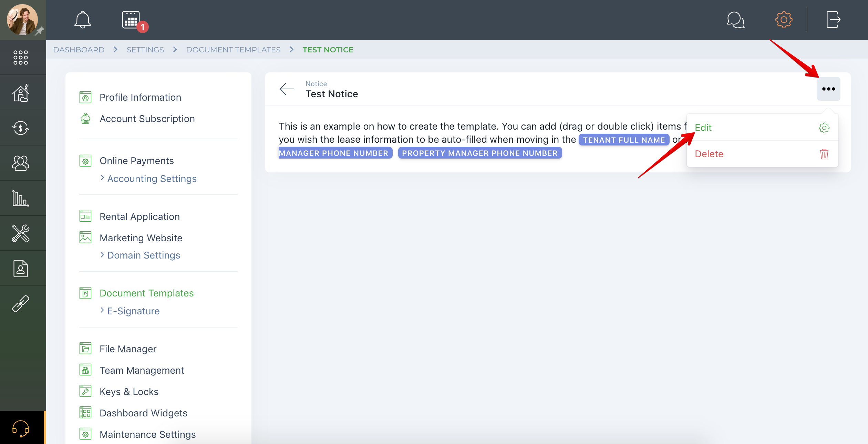Open Maintenance Settings item
This screenshot has height=444, width=868.
pyautogui.click(x=147, y=434)
